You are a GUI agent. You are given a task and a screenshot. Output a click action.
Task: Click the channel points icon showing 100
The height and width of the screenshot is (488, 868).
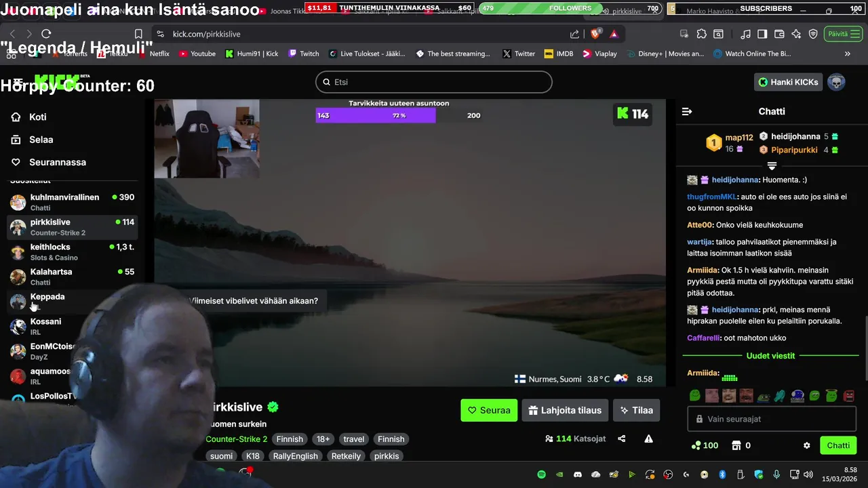click(x=704, y=445)
